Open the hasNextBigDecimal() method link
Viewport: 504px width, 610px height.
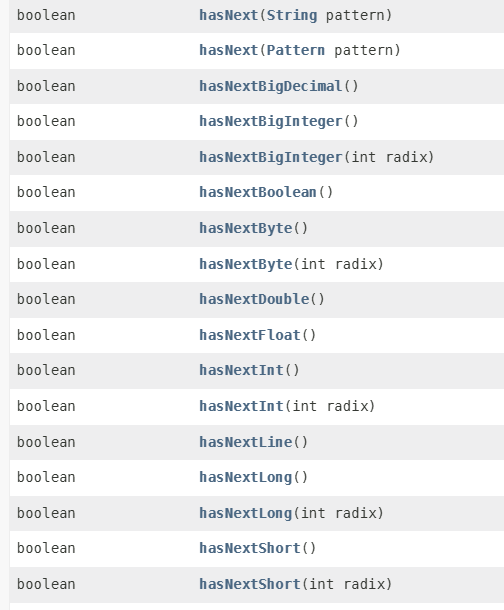coord(270,86)
